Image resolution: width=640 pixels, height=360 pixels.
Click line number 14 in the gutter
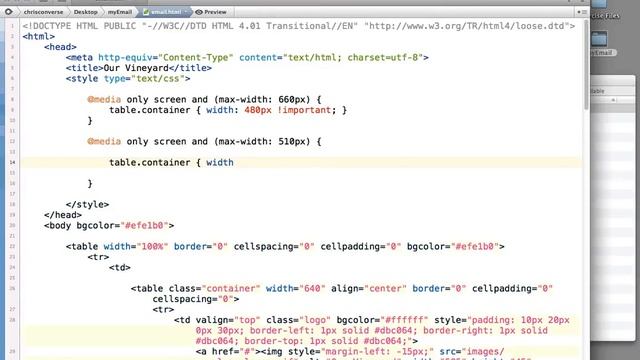click(x=12, y=162)
